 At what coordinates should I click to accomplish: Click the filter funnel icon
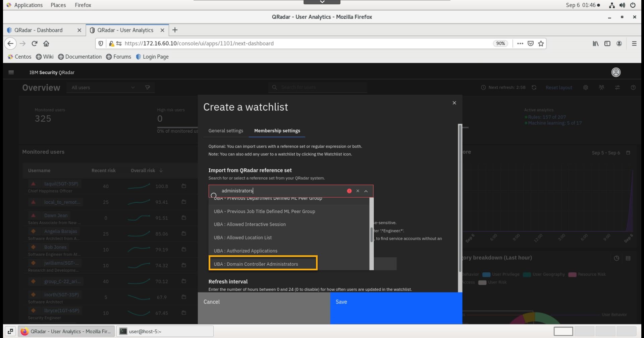148,87
